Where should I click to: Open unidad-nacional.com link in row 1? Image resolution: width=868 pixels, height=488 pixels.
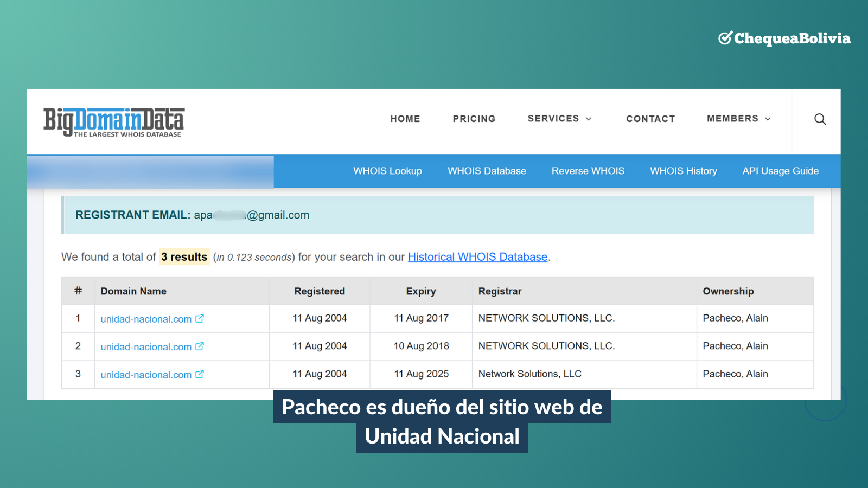[146, 319]
